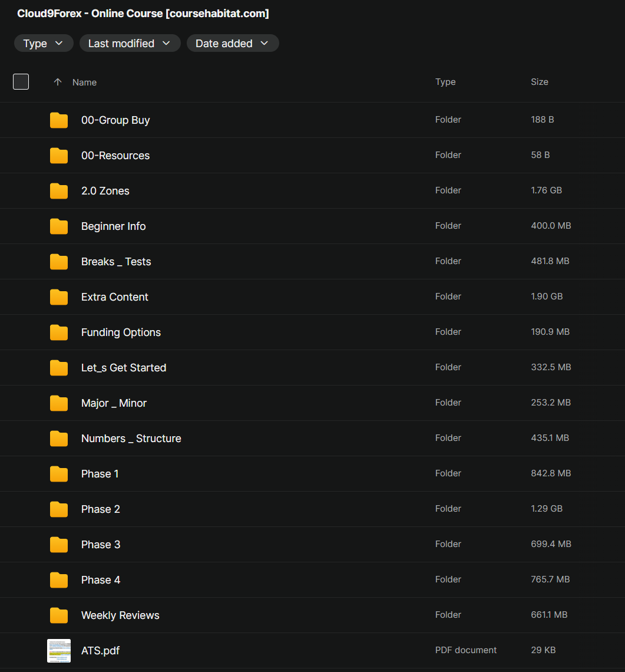Click the Phase 3 folder icon
The image size is (625, 672).
59,545
